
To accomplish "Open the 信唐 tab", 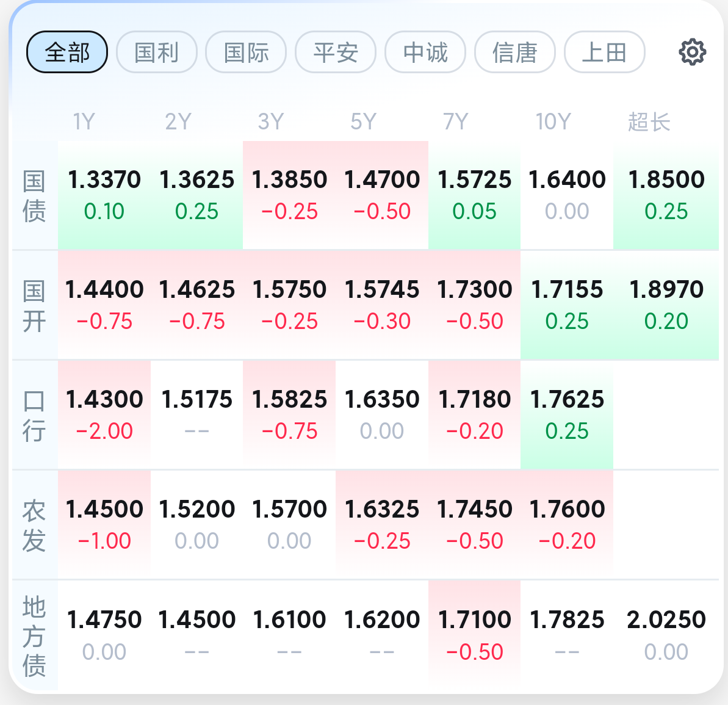I will click(515, 52).
